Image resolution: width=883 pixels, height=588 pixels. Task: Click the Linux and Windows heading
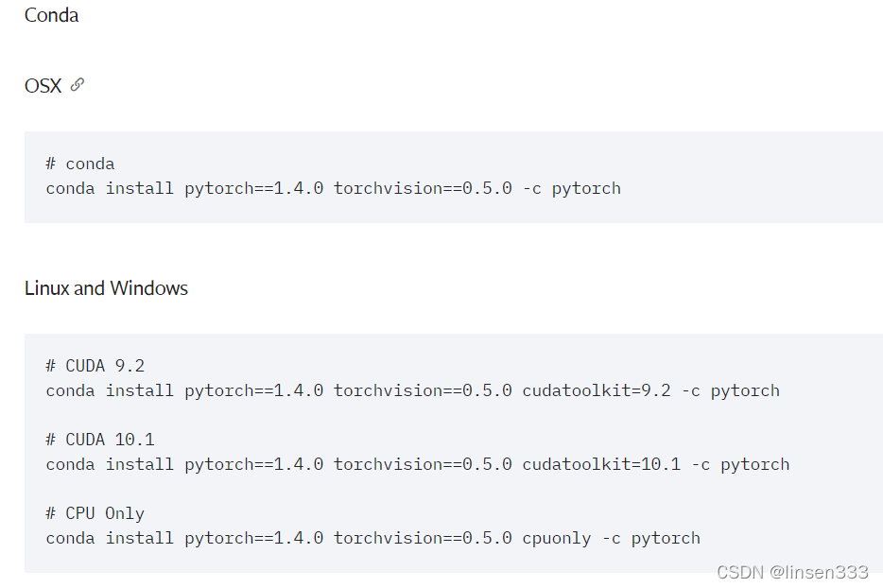106,288
